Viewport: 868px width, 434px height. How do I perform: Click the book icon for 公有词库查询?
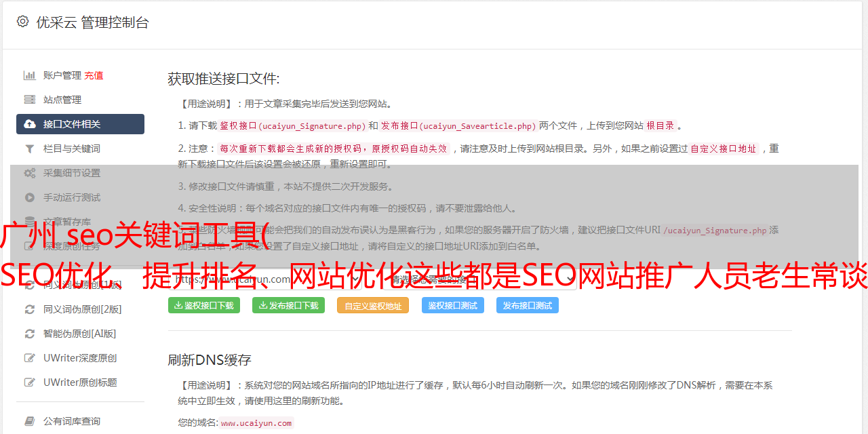point(30,421)
